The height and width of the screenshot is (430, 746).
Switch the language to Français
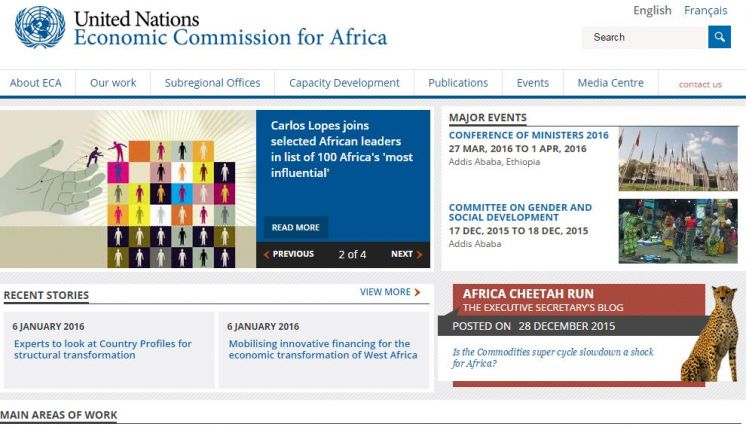tap(706, 10)
